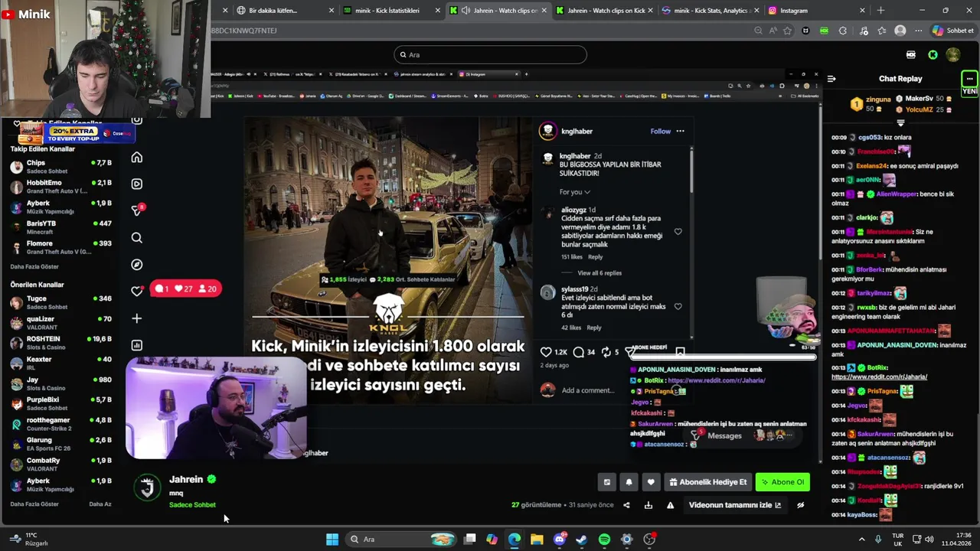The width and height of the screenshot is (980, 551).
Task: Expand the 'For you' comments dropdown
Action: [575, 192]
